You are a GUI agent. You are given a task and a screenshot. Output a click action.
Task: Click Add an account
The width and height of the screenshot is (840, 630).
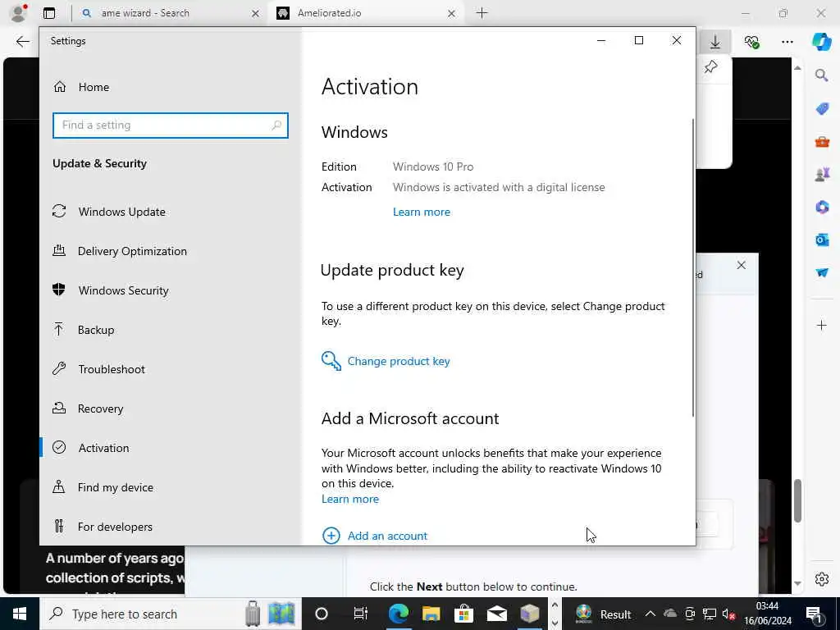point(374,535)
